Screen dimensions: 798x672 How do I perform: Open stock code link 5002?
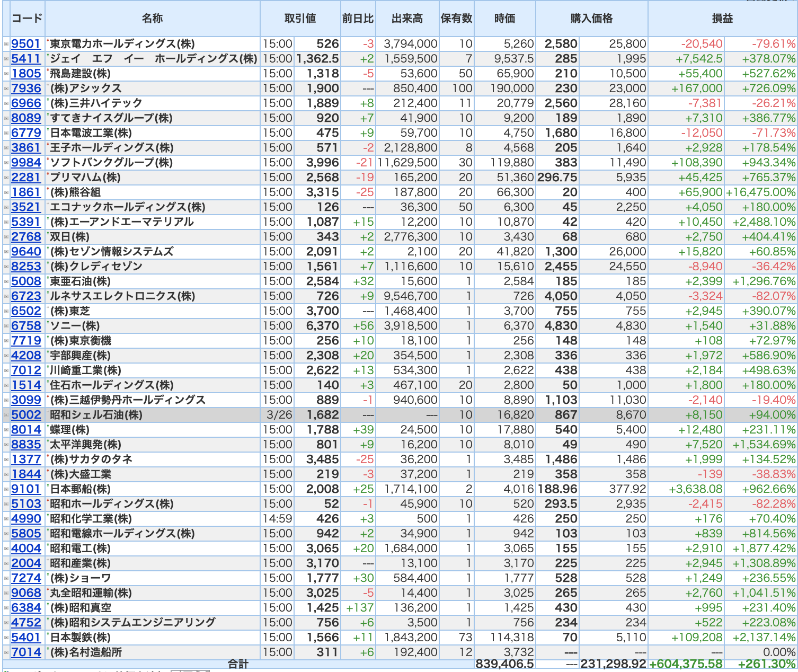click(26, 415)
